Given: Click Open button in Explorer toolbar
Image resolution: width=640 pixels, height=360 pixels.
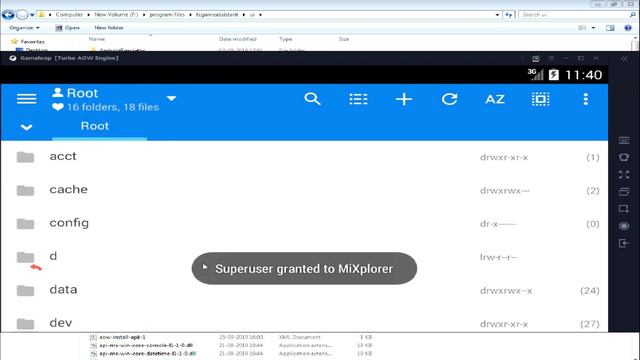Looking at the screenshot, I should tap(68, 28).
